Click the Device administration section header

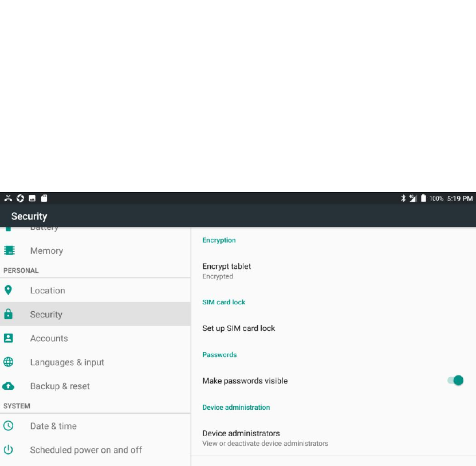tap(236, 407)
